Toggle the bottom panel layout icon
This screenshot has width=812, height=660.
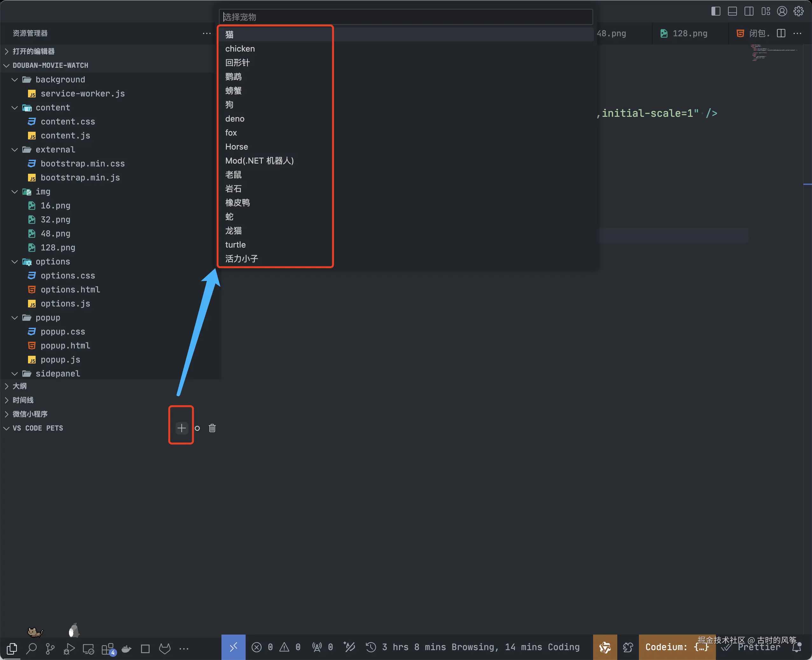[732, 11]
